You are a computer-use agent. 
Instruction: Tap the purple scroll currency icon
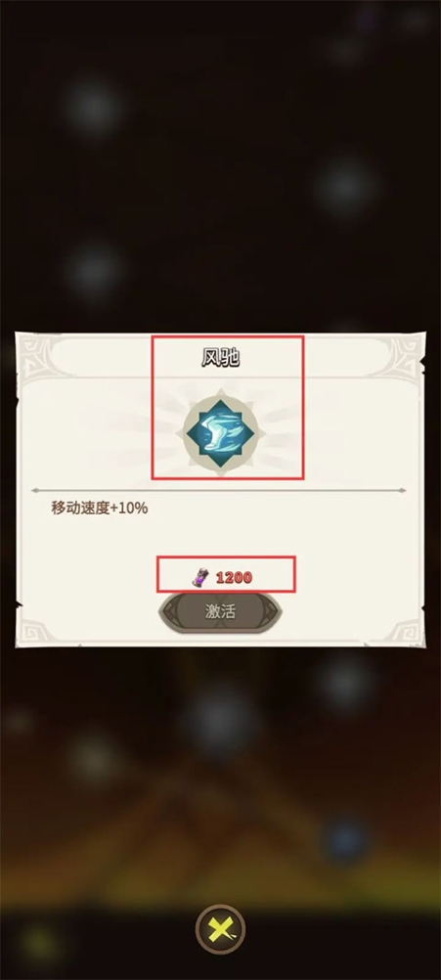200,576
